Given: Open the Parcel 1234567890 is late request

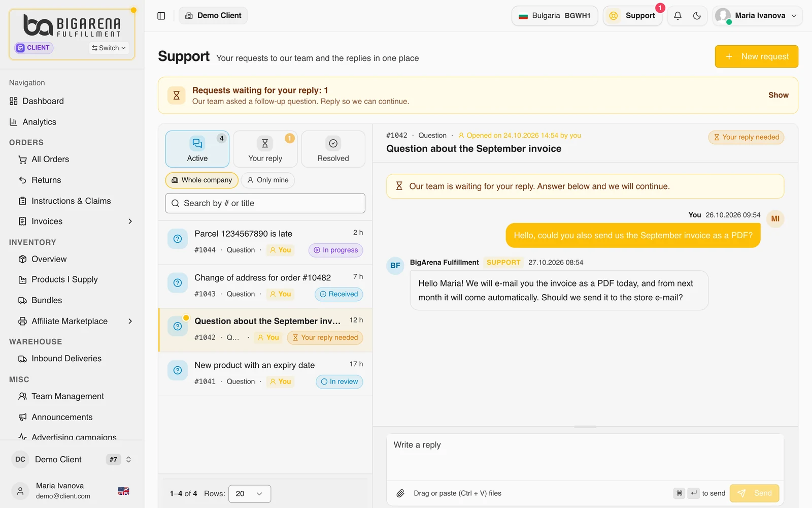Looking at the screenshot, I should 265,242.
